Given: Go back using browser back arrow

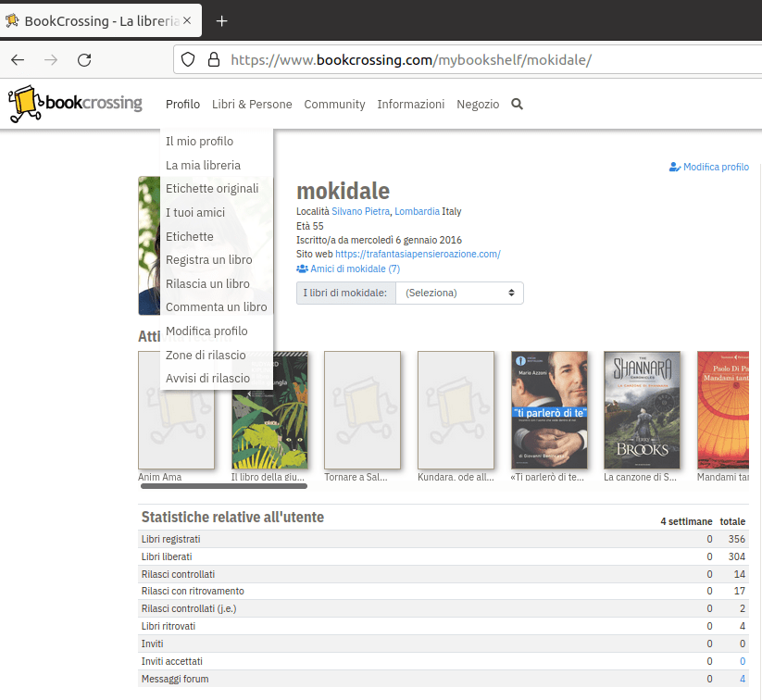Looking at the screenshot, I should point(18,60).
